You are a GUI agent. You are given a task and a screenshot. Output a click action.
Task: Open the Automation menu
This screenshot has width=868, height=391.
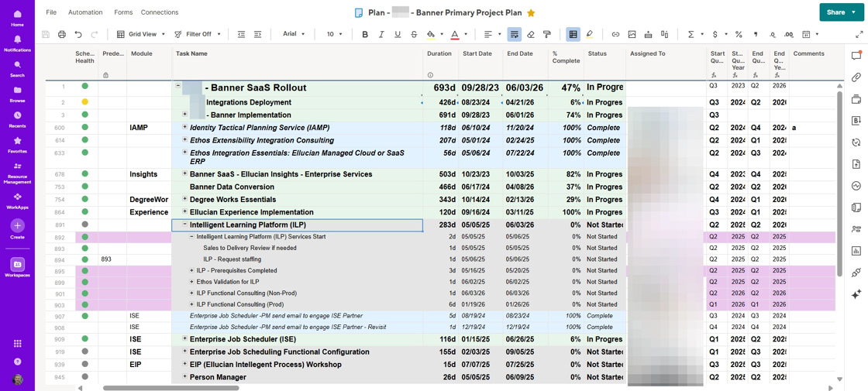pyautogui.click(x=85, y=12)
